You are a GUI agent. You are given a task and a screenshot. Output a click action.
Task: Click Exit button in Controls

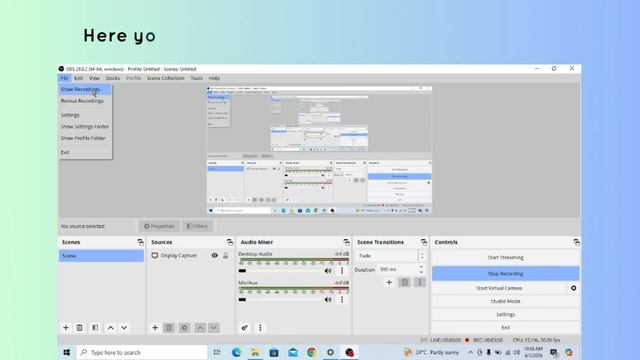click(x=505, y=328)
